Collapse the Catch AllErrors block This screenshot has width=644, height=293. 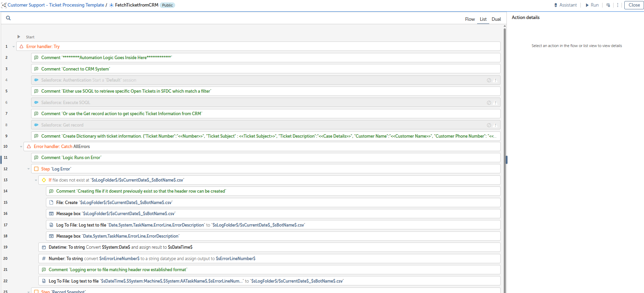[21, 147]
